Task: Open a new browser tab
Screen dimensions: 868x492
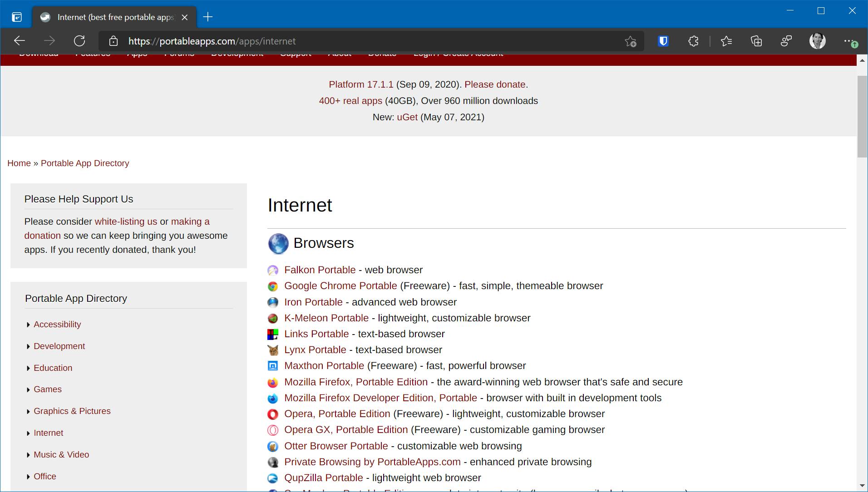Action: pyautogui.click(x=208, y=17)
